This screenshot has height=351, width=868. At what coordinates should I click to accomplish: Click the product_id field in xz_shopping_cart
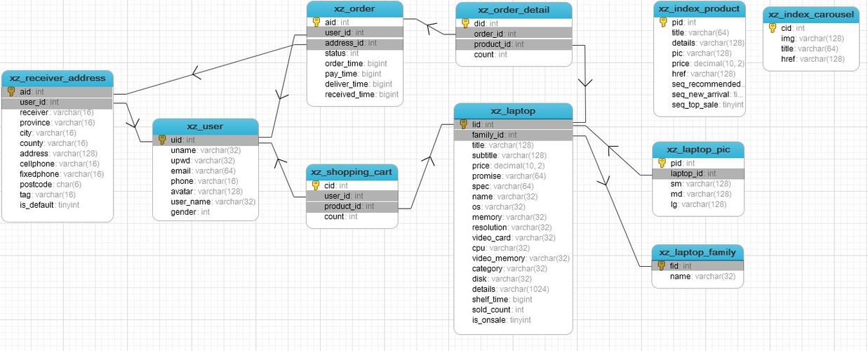coord(344,206)
